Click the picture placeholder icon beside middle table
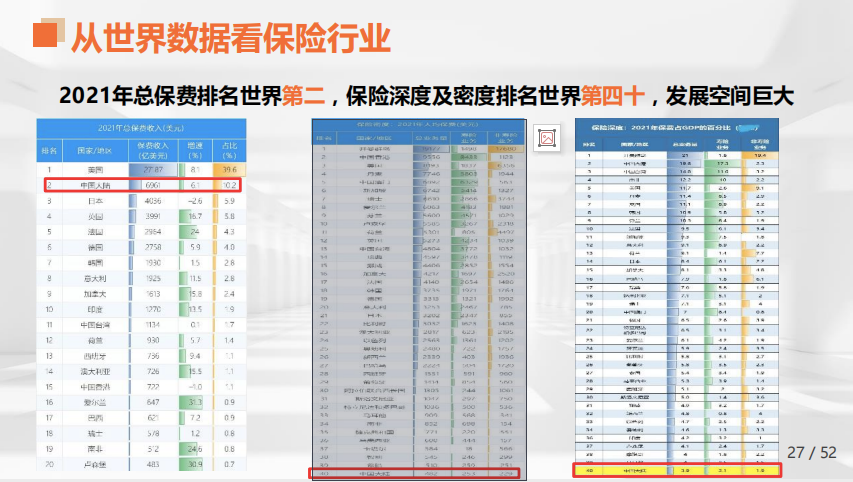This screenshot has width=853, height=482. (x=546, y=138)
